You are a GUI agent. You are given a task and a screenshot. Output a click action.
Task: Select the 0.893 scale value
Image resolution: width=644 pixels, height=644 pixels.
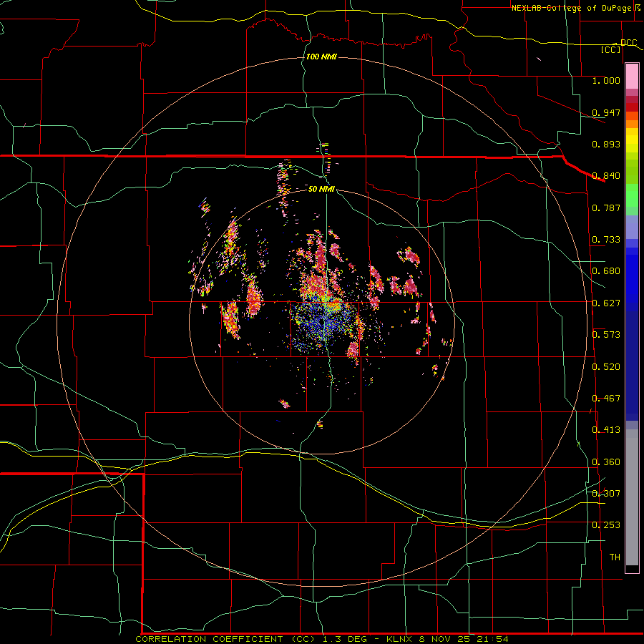[606, 144]
